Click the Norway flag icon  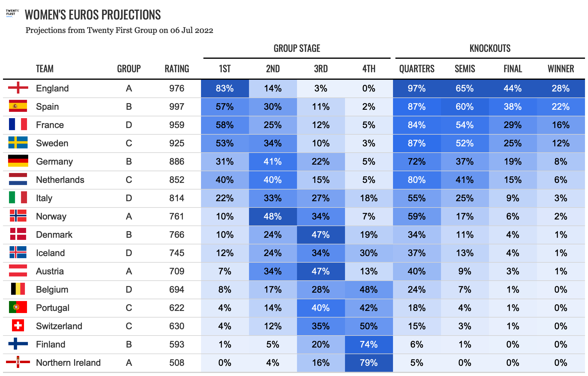tap(18, 216)
